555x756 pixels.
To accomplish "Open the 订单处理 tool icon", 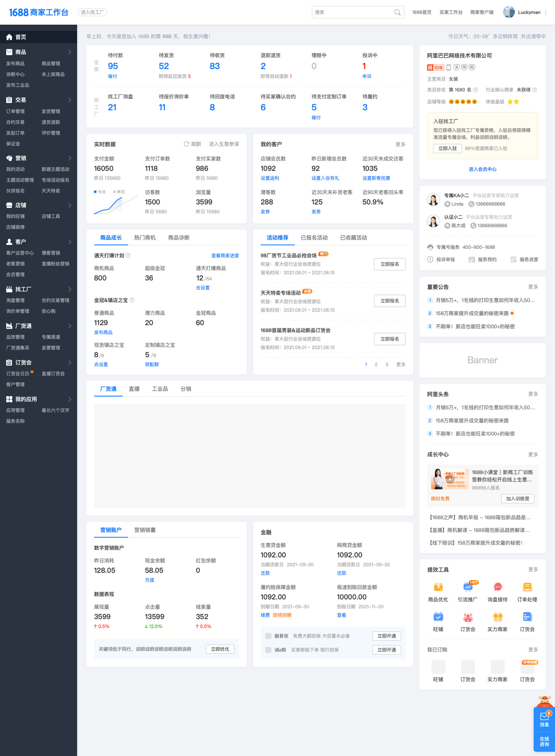I will pyautogui.click(x=527, y=587).
